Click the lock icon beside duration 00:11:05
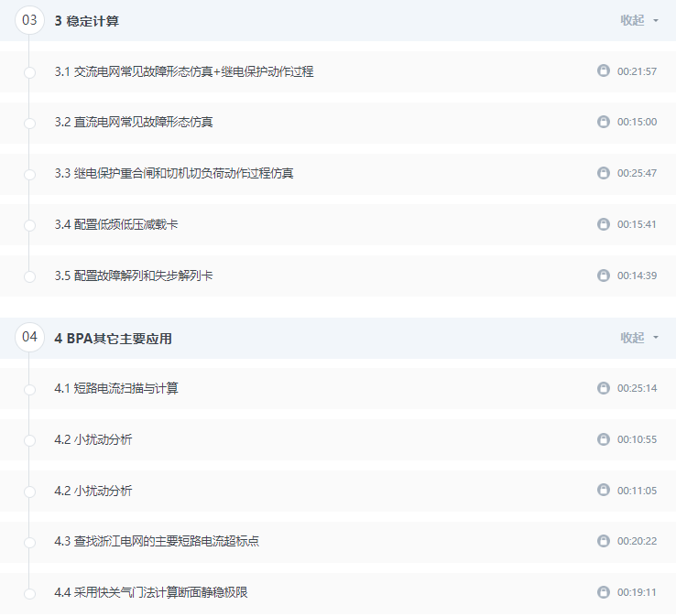Viewport: 676px width, 616px height. coord(603,490)
